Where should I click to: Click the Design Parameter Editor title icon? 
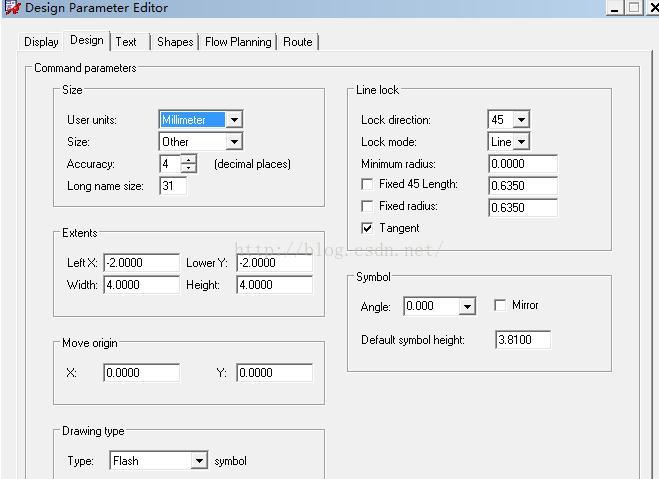tap(12, 8)
